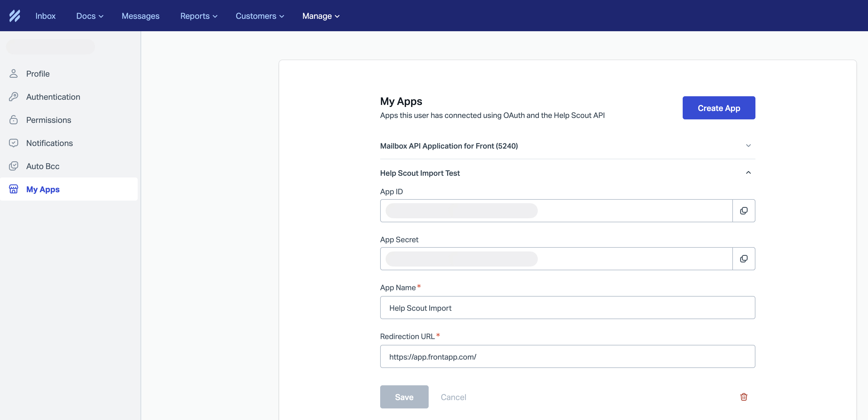
Task: Click the Authentication key icon
Action: [14, 97]
